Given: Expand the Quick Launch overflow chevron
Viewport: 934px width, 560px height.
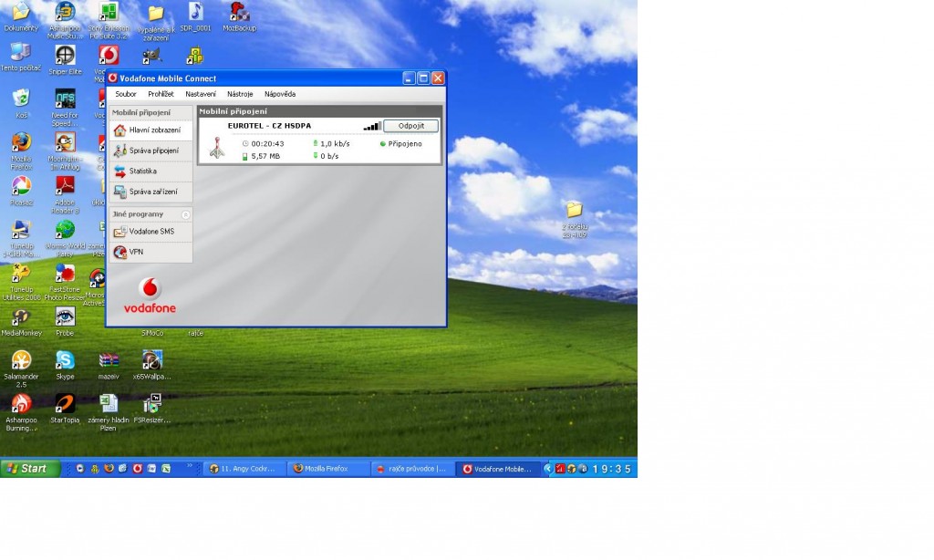Looking at the screenshot, I should (x=190, y=466).
